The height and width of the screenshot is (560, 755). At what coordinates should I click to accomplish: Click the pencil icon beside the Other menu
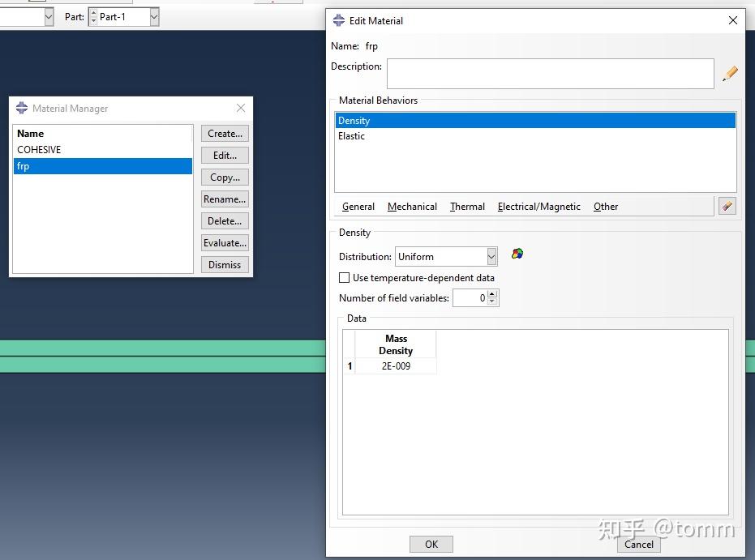726,206
